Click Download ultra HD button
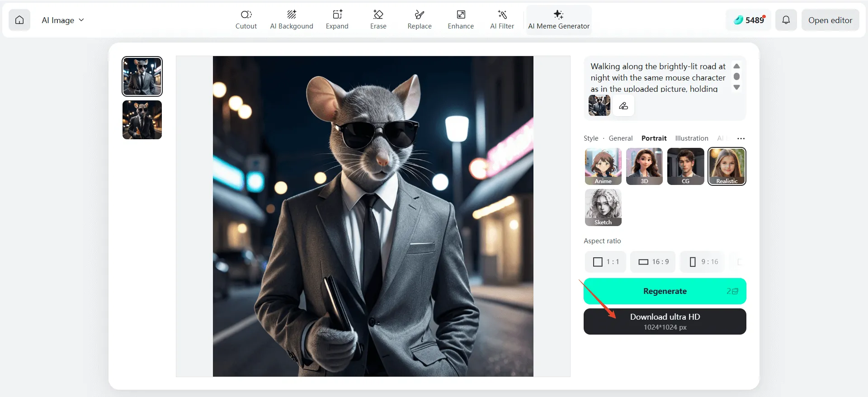868x397 pixels. (665, 321)
